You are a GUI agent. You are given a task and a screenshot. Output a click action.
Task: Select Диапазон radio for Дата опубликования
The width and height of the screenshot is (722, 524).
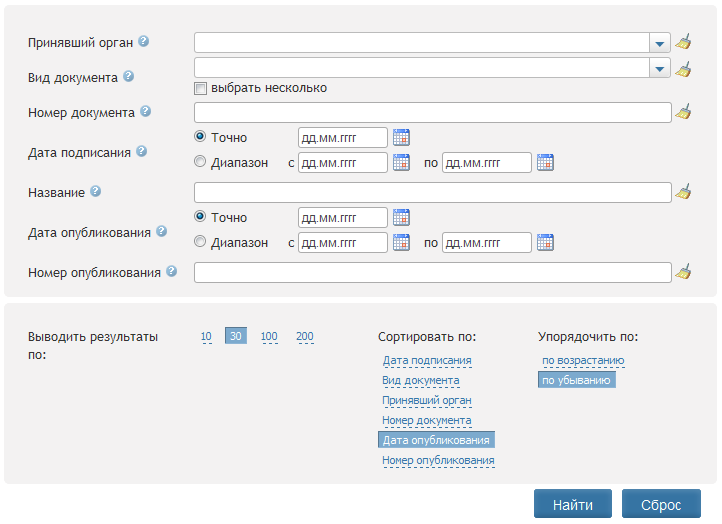[200, 242]
